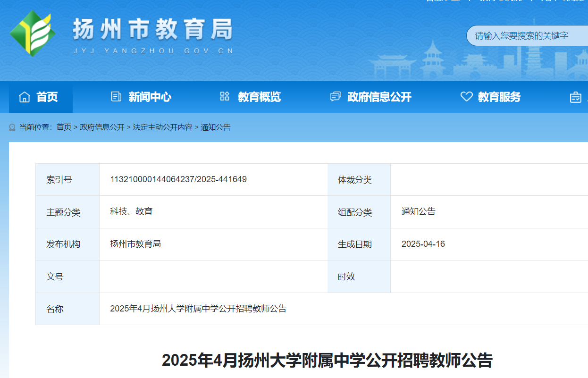The image size is (588, 378).
Task: Go to 首页 in the breadcrumb
Action: click(x=64, y=127)
